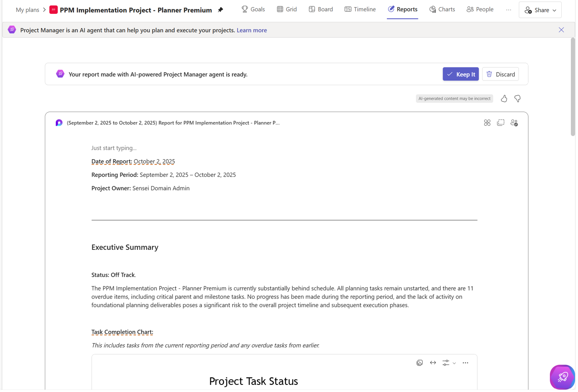
Task: Click the apps grid icon in report header
Action: 487,123
